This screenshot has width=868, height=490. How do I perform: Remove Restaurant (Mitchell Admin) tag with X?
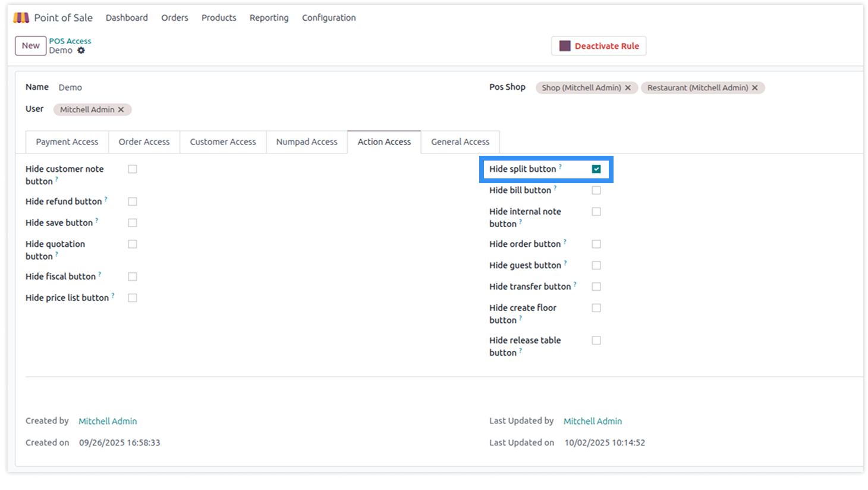[x=755, y=88]
